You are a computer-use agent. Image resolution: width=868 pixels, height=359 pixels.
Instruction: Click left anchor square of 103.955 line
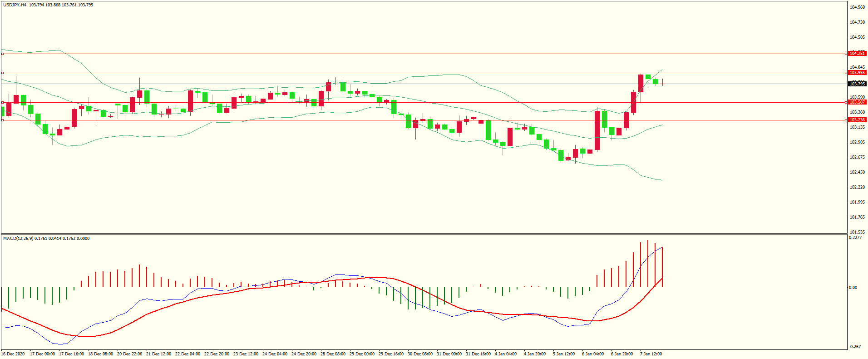[x=2, y=73]
